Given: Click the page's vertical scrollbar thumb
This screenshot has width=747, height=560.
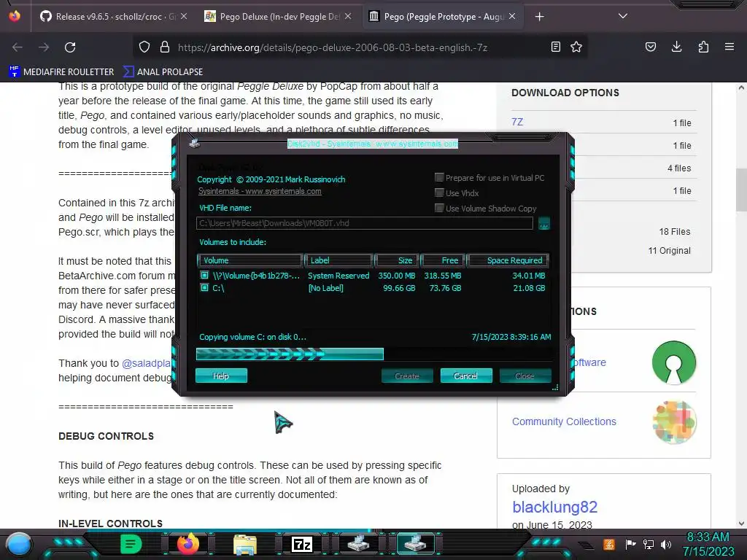Looking at the screenshot, I should click(x=741, y=190).
